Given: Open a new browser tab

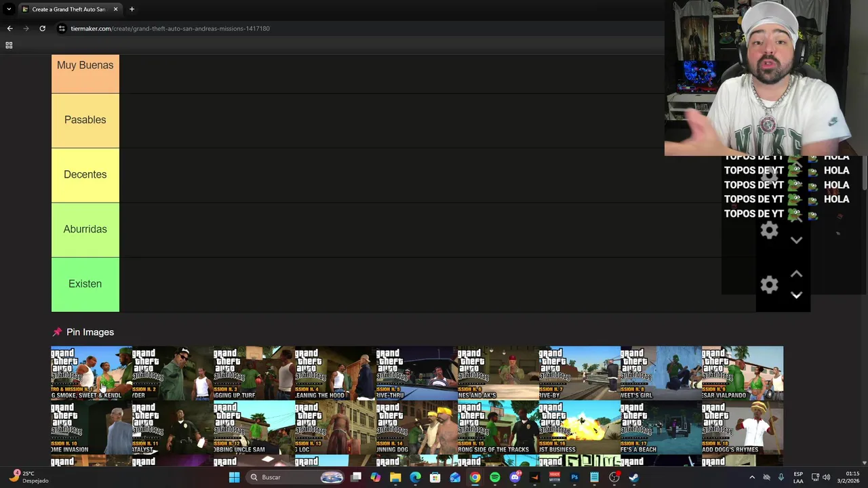Looking at the screenshot, I should (132, 9).
